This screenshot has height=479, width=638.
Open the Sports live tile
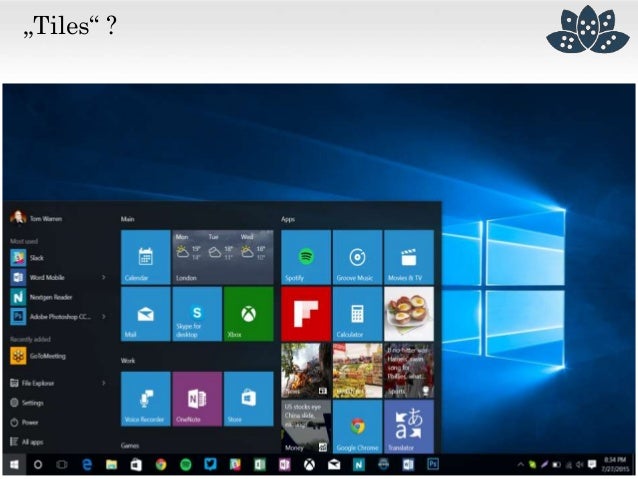[409, 370]
